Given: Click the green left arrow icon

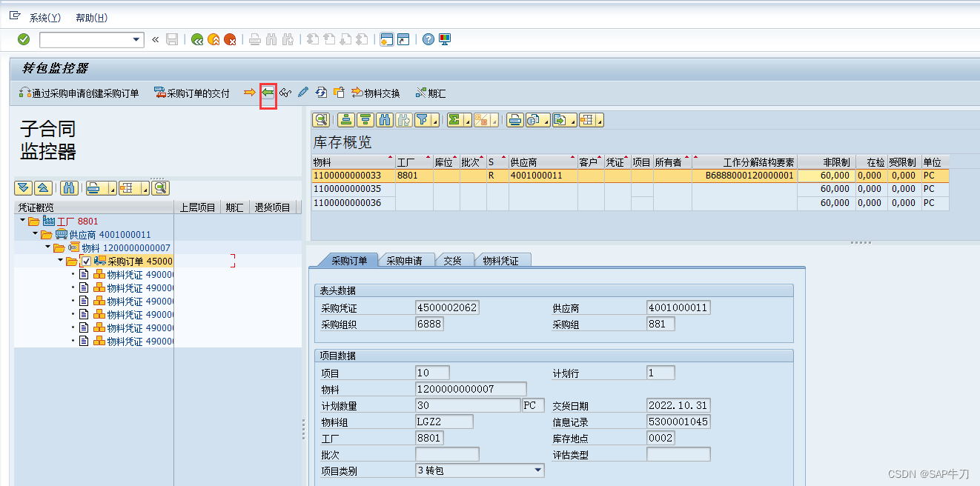Looking at the screenshot, I should 268,93.
